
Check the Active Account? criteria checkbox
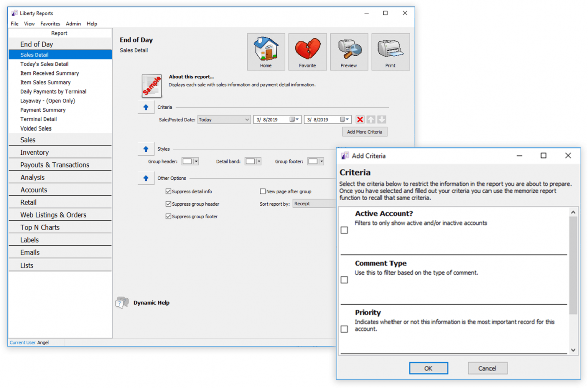[344, 230]
